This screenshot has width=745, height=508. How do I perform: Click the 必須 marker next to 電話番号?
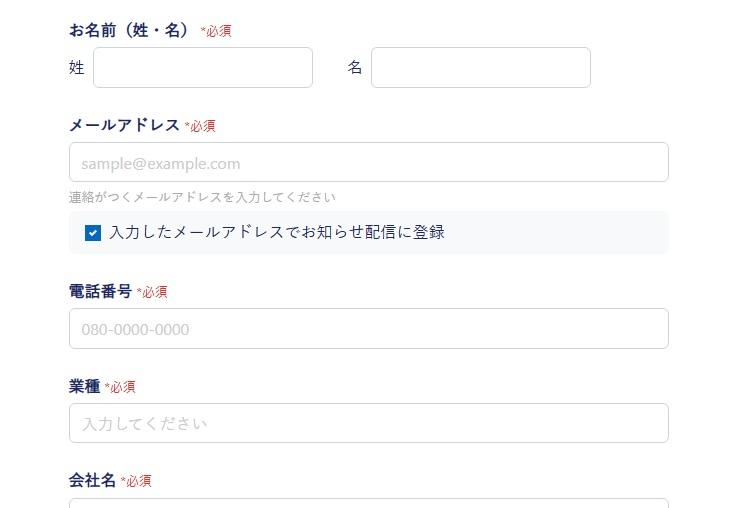[x=152, y=292]
